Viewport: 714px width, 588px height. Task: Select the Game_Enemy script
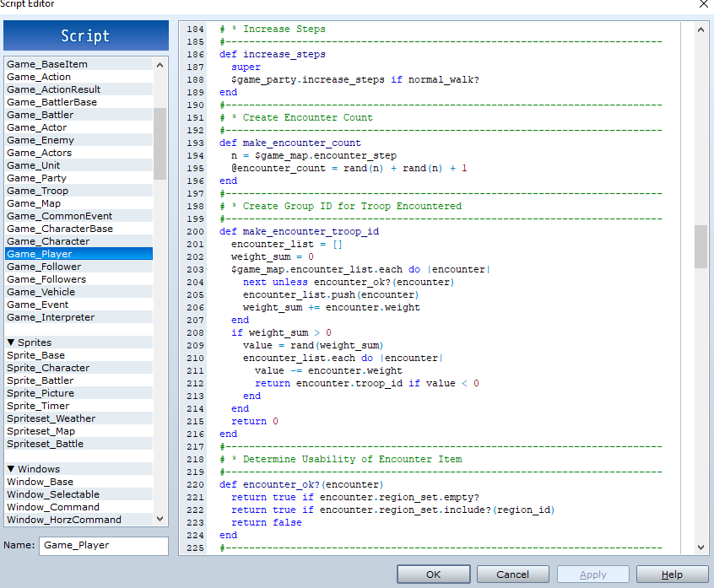coord(79,140)
